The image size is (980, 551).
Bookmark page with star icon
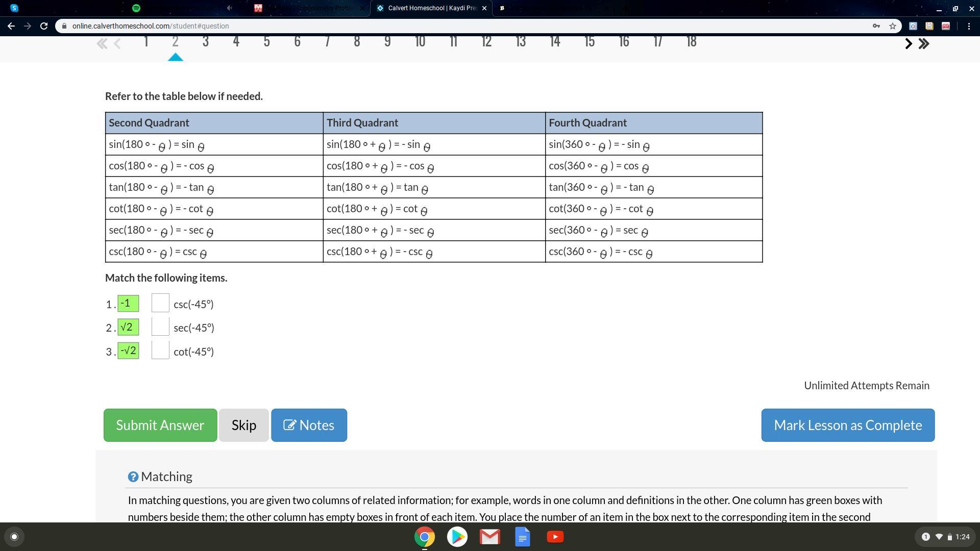(x=893, y=26)
